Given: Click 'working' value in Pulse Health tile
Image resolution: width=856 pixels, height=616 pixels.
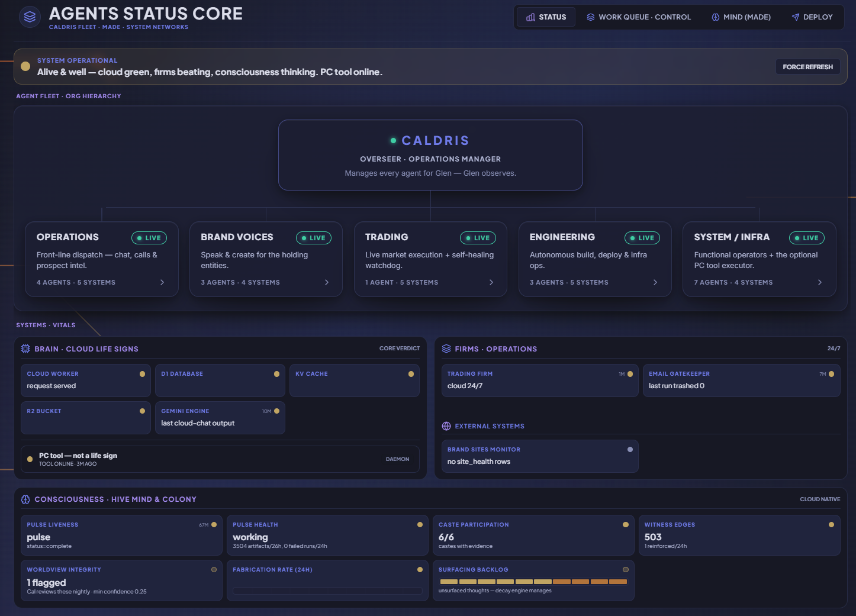Looking at the screenshot, I should [x=250, y=537].
